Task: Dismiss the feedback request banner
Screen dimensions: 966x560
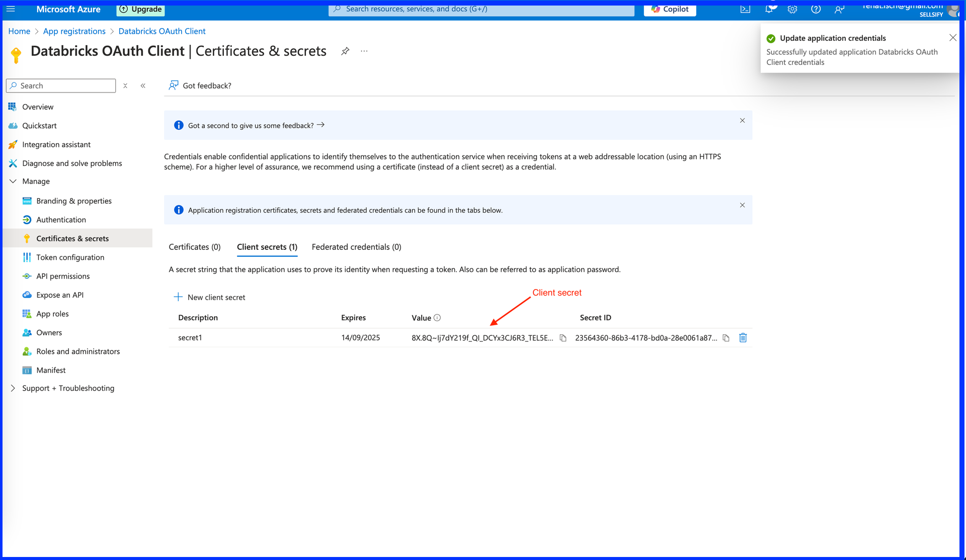Action: 742,121
